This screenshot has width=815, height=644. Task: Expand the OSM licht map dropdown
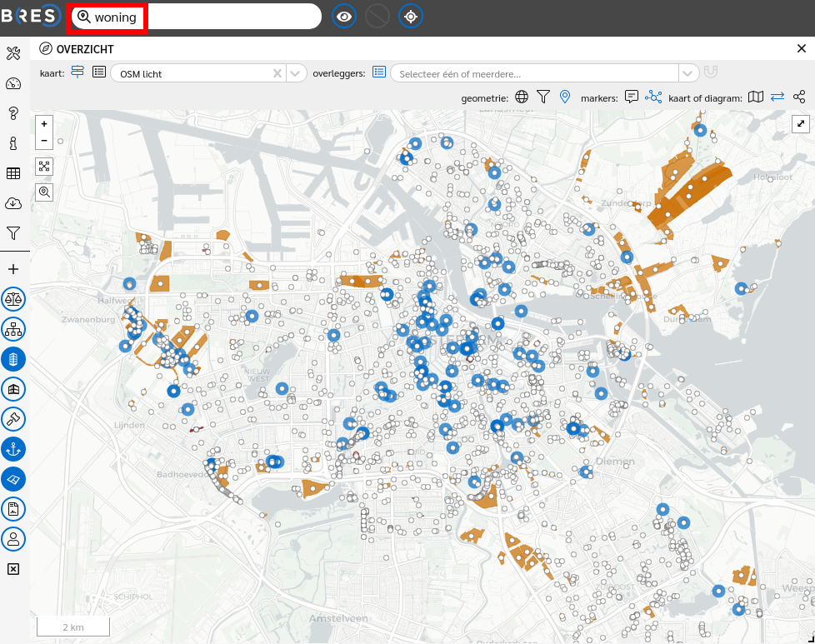click(297, 73)
